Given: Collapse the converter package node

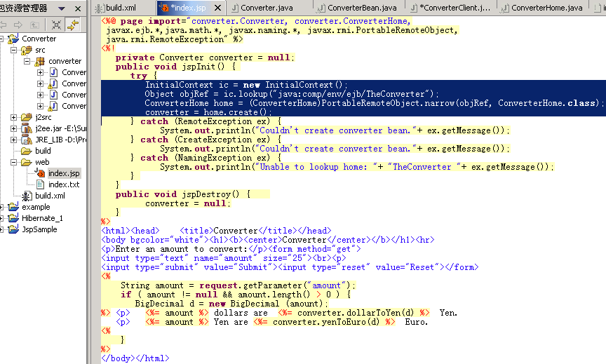Looking at the screenshot, I should click(x=27, y=61).
